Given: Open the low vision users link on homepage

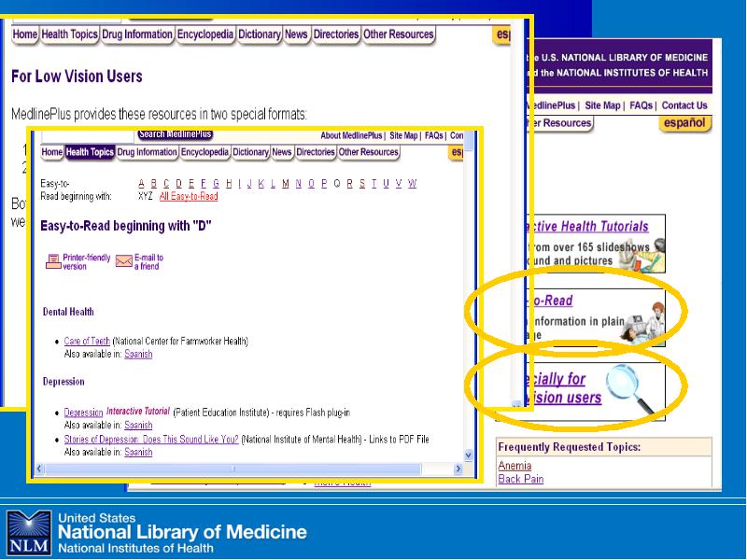Looking at the screenshot, I should coord(562,388).
